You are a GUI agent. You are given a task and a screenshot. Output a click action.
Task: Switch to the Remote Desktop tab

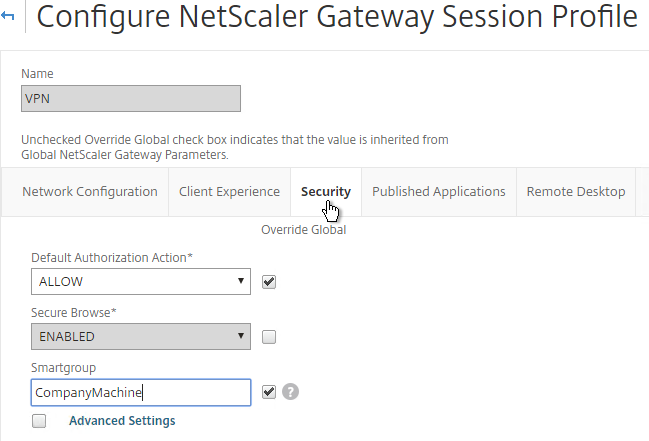click(576, 192)
